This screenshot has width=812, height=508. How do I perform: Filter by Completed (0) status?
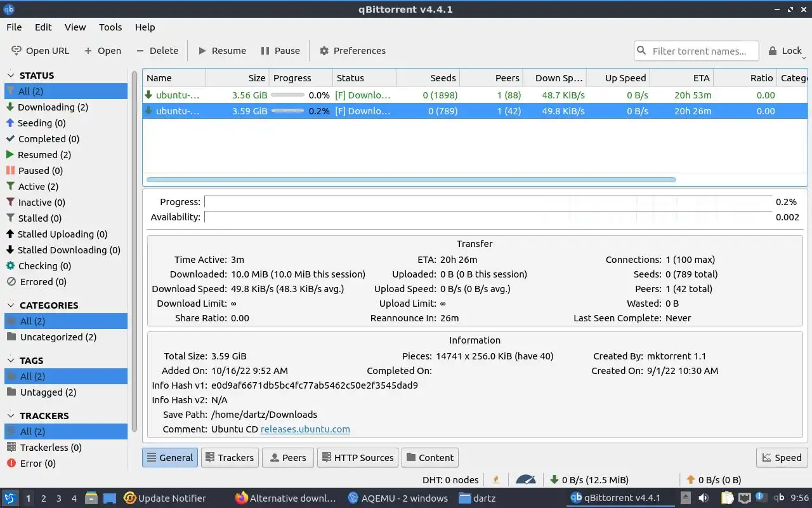pos(66,139)
